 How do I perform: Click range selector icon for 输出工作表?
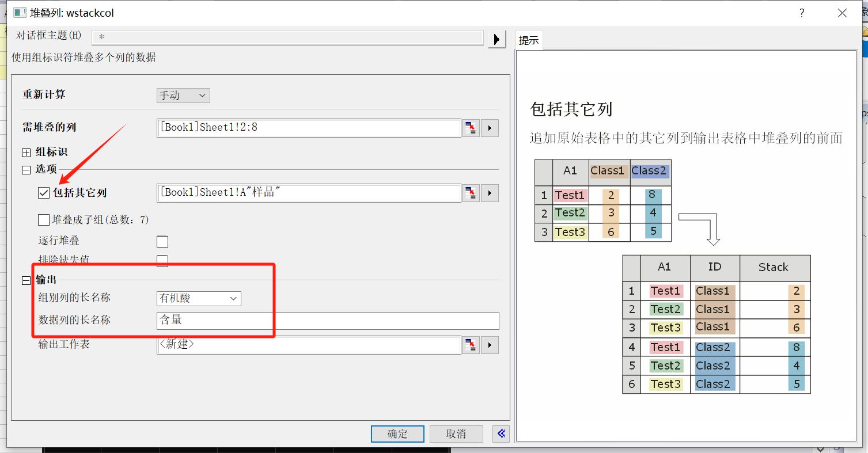tap(471, 345)
